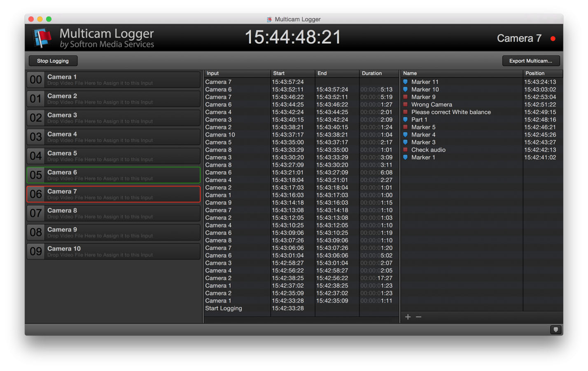Click the Multicam Logger flag logo
Viewport: 588px width, 371px height.
pyautogui.click(x=43, y=38)
